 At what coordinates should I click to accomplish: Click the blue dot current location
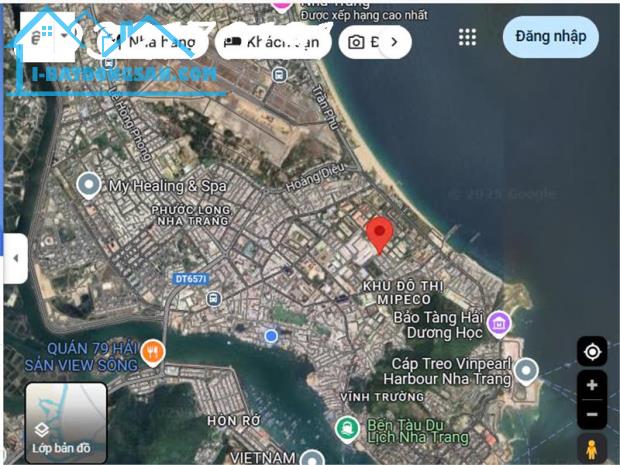point(271,336)
